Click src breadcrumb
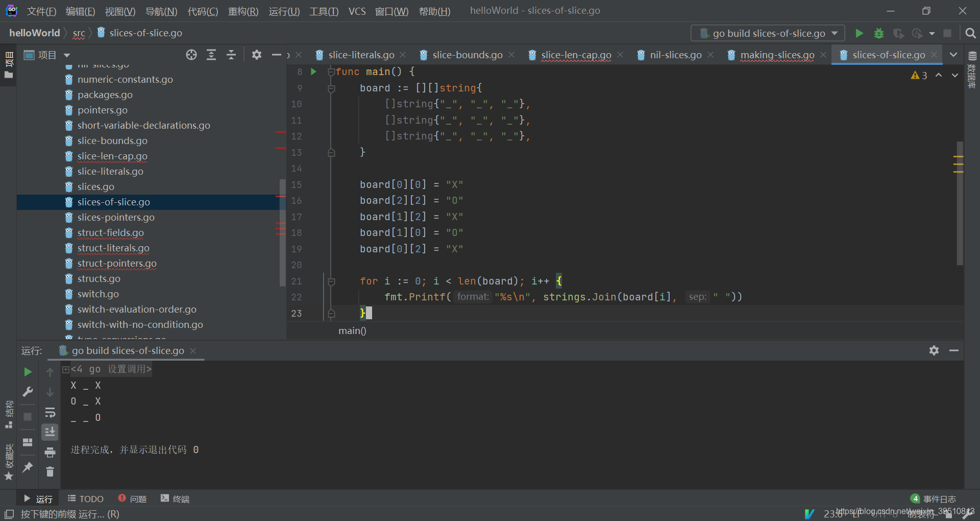This screenshot has width=980, height=521. (x=79, y=33)
